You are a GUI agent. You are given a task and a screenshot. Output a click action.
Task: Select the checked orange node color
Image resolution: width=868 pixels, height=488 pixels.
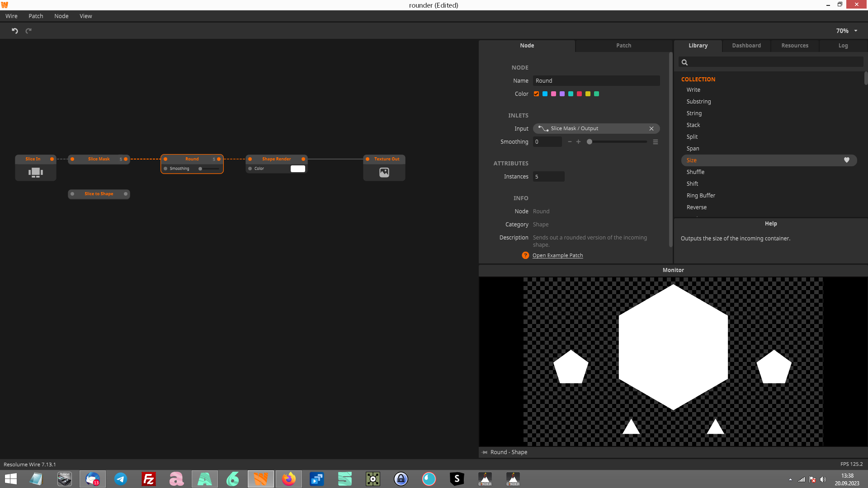536,94
